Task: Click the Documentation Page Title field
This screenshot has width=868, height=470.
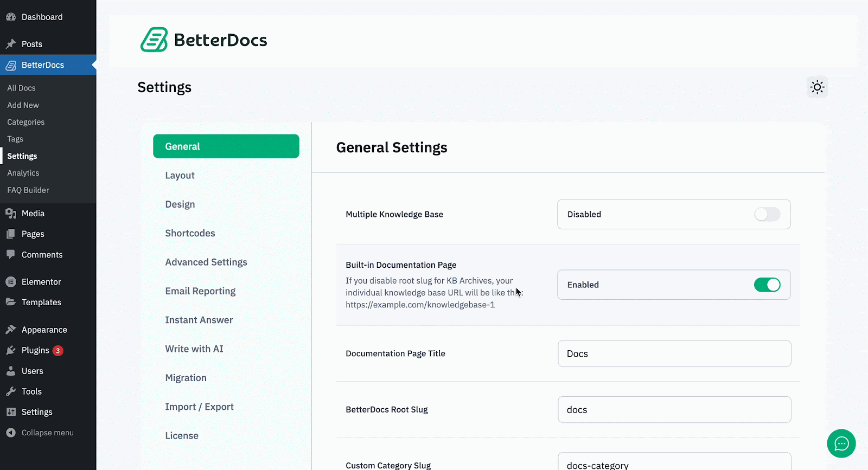Action: point(674,354)
